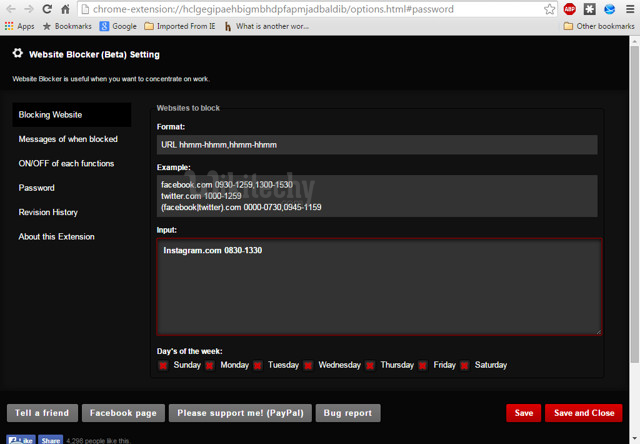The width and height of the screenshot is (640, 444).
Task: Open the Password settings section
Action: click(37, 188)
